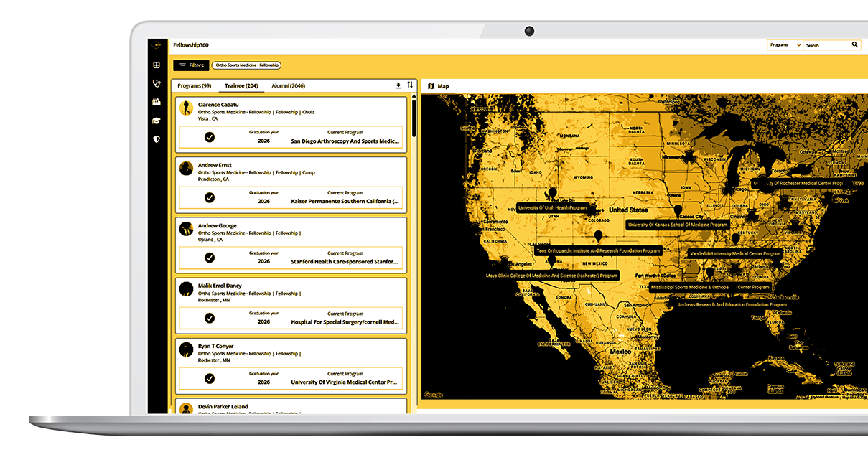Click the Fellowship360 title text

[x=191, y=44]
